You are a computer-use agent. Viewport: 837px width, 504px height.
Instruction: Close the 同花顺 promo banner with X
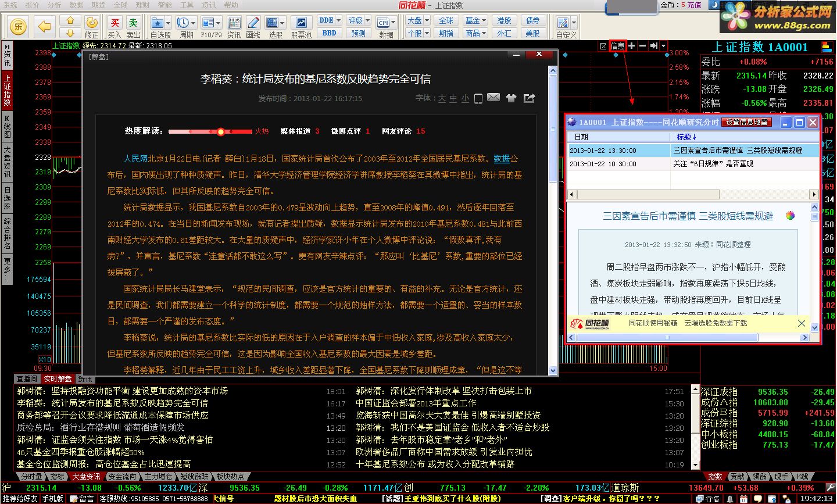802,323
